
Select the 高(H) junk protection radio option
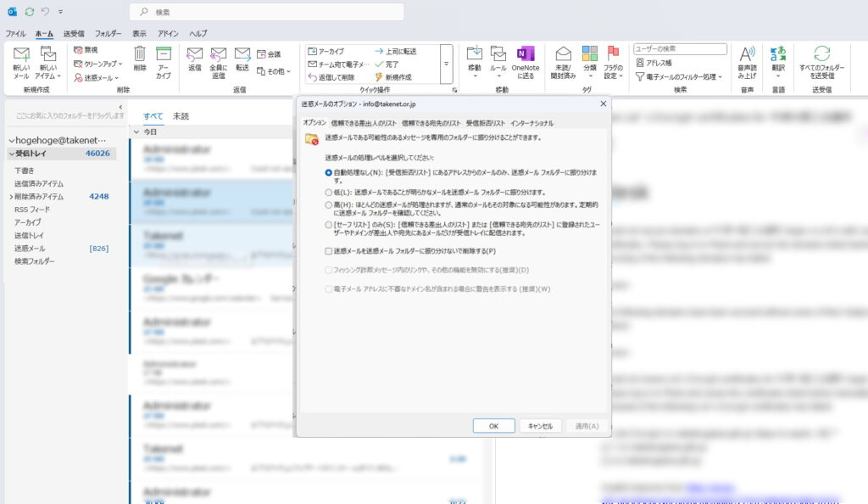click(329, 204)
